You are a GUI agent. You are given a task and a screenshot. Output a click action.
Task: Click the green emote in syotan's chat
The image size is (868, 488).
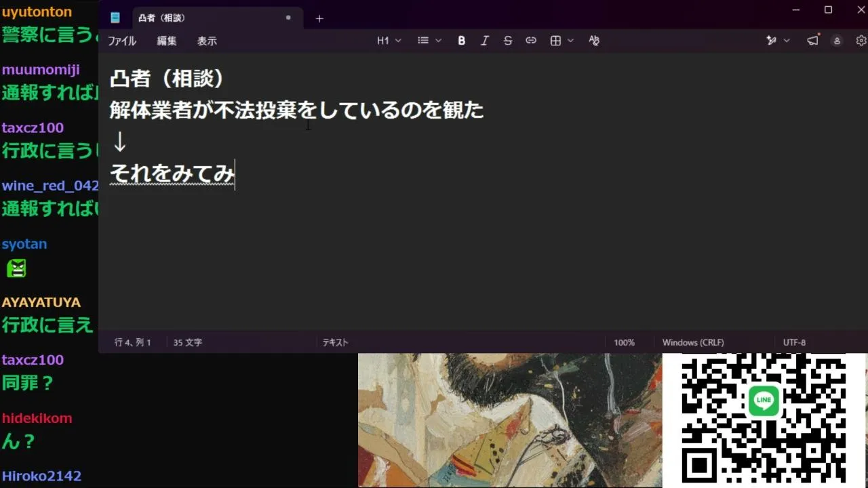[x=16, y=269]
